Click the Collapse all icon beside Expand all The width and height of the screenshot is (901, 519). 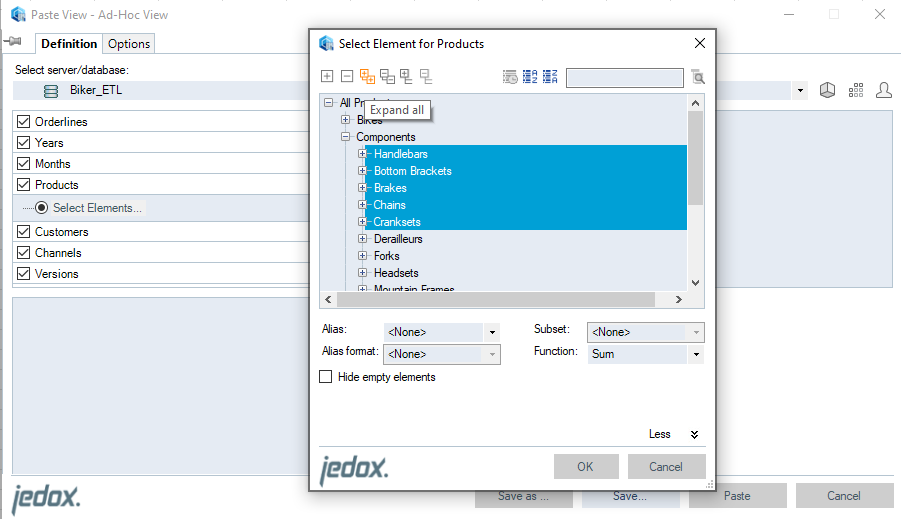[x=387, y=77]
